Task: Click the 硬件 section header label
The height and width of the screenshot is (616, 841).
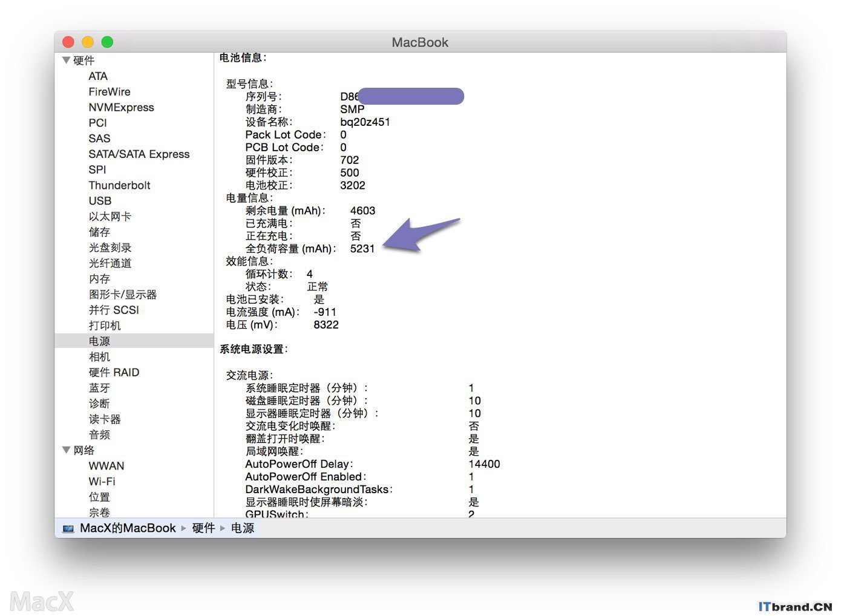Action: [x=83, y=61]
